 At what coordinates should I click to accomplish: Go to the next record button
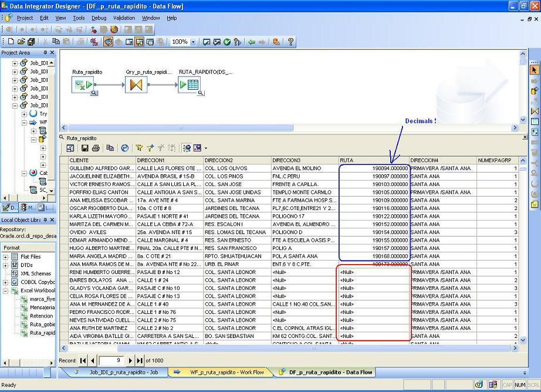[130, 360]
